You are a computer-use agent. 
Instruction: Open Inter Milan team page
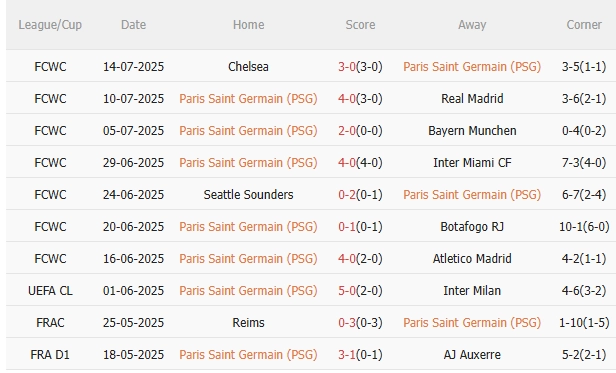pos(472,290)
